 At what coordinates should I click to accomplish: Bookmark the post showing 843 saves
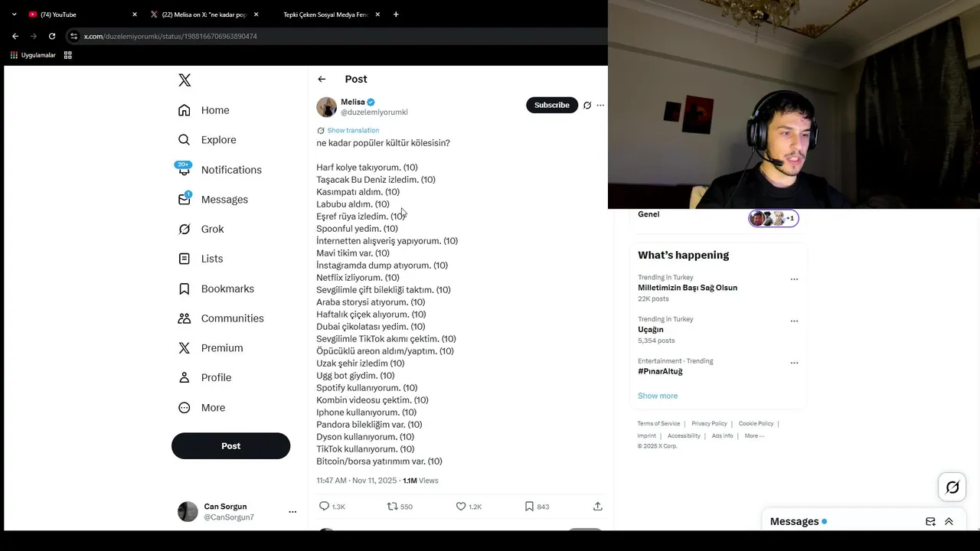[537, 507]
